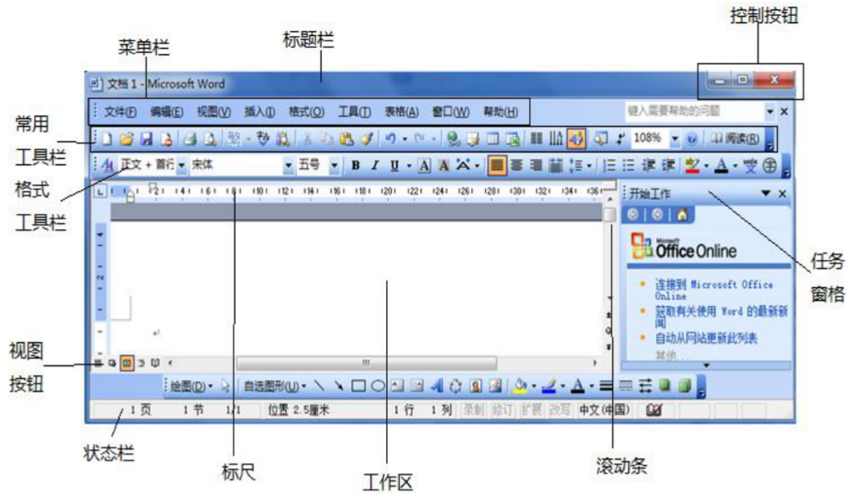
Task: Click the increase indent icon
Action: [x=668, y=165]
